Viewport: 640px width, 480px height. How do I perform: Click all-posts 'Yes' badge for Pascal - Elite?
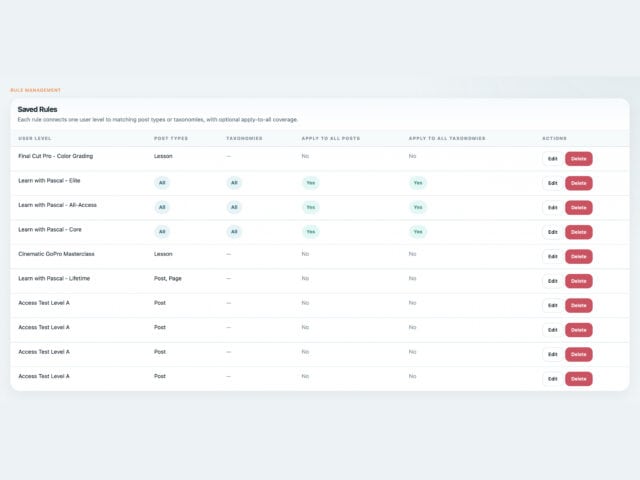311,183
